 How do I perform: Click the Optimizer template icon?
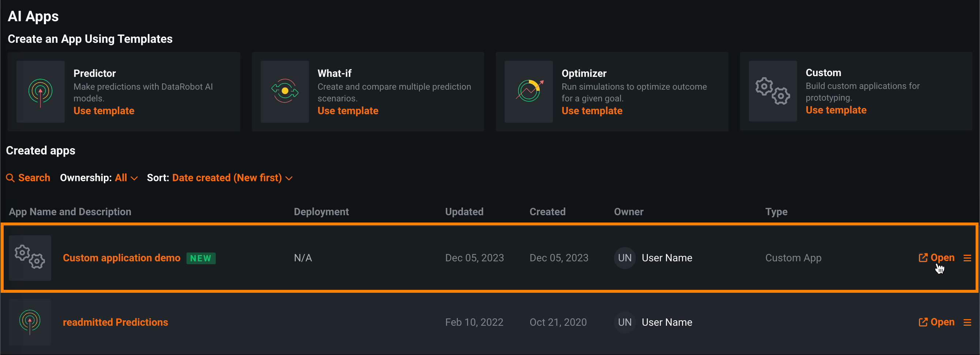[x=529, y=91]
